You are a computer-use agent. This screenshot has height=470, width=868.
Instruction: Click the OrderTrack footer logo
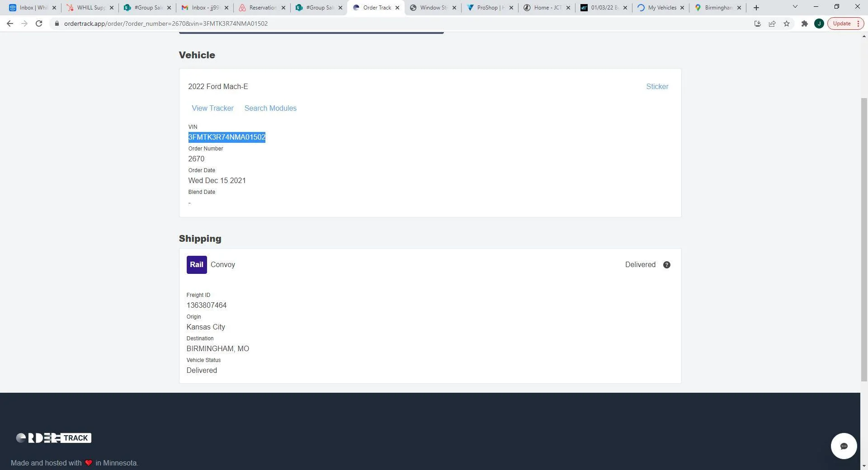click(x=54, y=438)
